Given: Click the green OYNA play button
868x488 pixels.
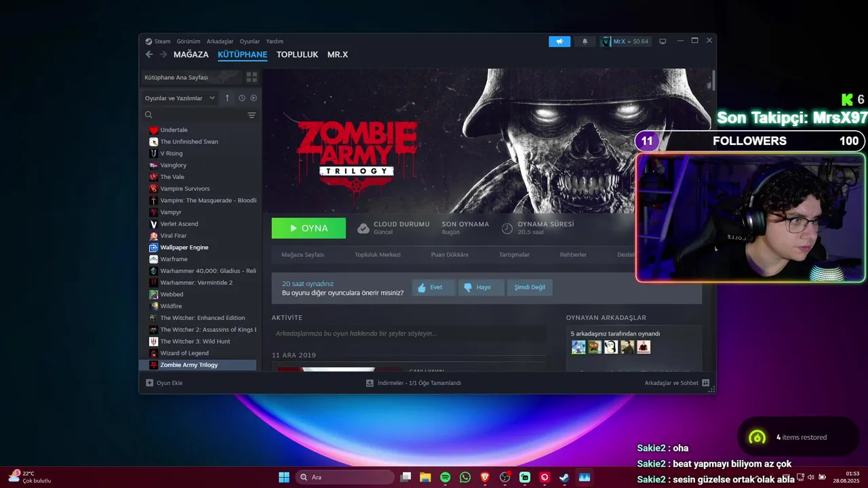Looking at the screenshot, I should [309, 228].
